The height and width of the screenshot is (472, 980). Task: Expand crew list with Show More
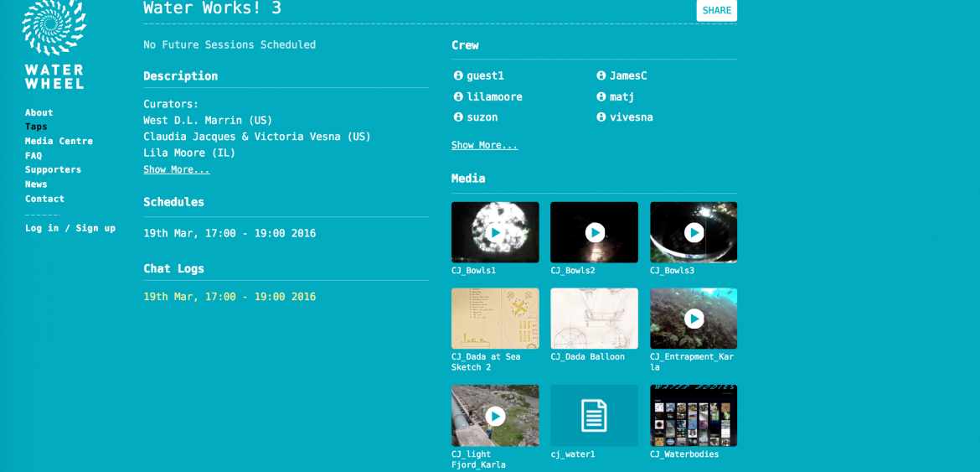click(484, 145)
